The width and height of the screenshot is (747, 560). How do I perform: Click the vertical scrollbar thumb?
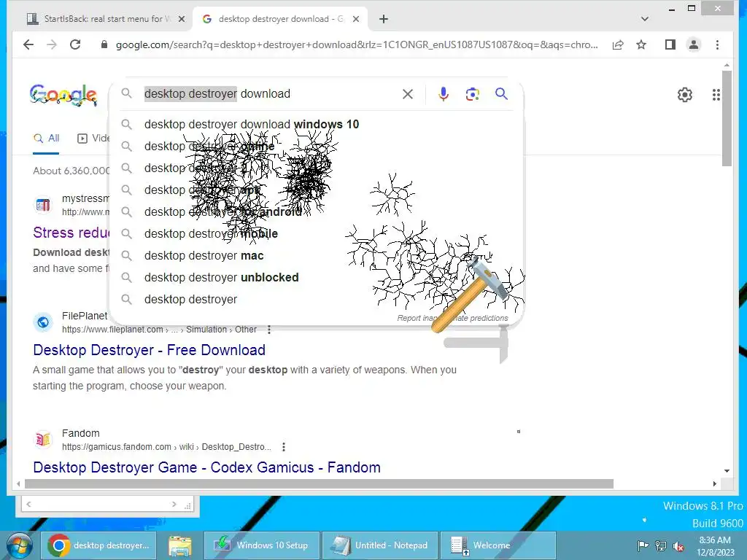click(727, 118)
